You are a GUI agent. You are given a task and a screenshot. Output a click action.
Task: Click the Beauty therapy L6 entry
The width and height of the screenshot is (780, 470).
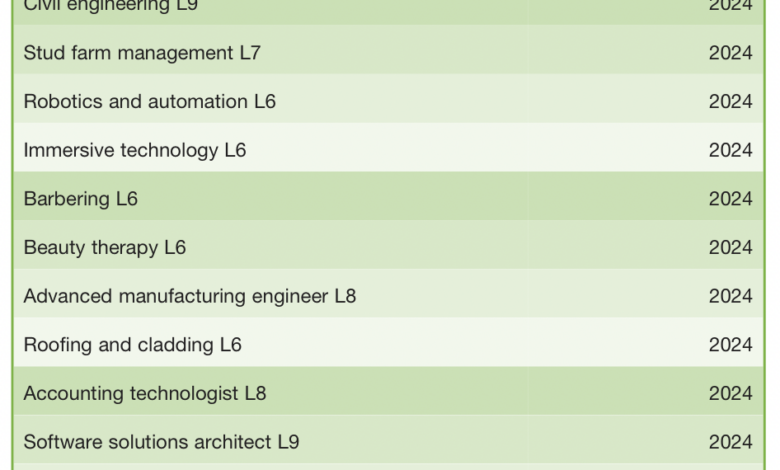tap(105, 247)
